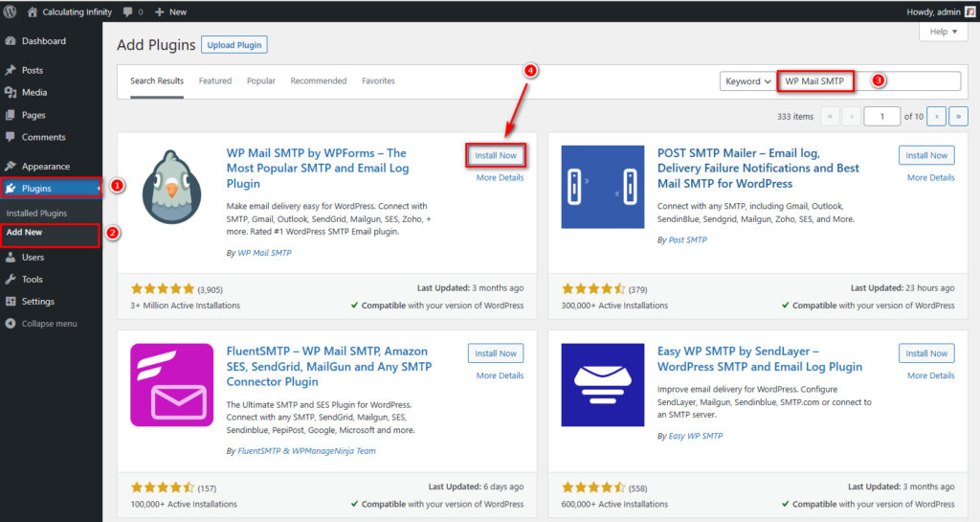Open the comments bubble in the admin bar
The width and height of the screenshot is (980, 522).
127,11
